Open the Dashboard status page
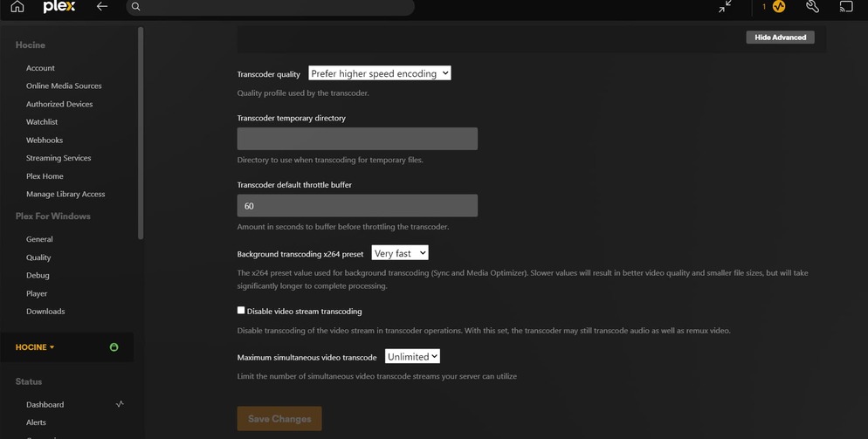Viewport: 868px width, 439px height. point(45,404)
